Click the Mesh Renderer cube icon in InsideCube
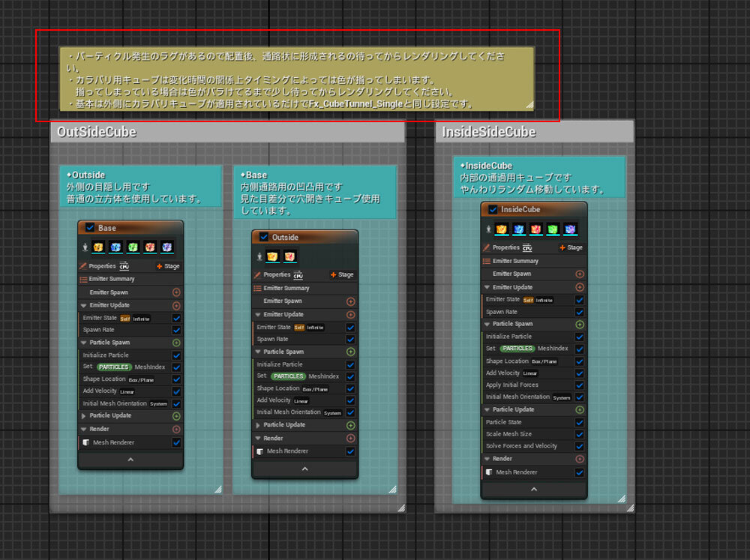The image size is (750, 560). point(488,472)
